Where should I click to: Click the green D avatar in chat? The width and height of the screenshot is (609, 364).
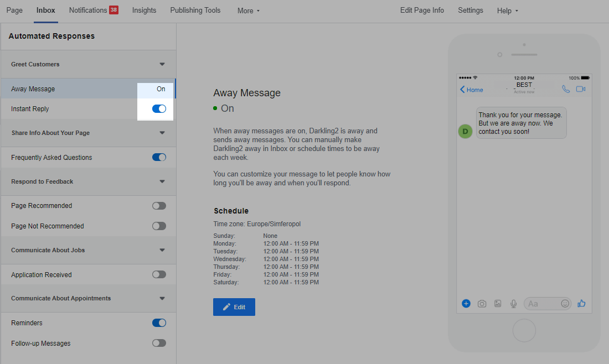pyautogui.click(x=465, y=132)
